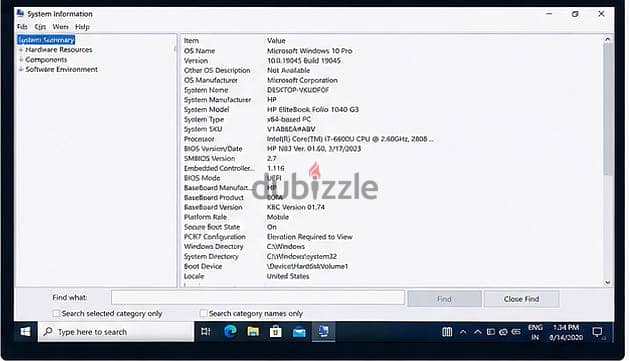Click the details pane vertical scrollbar thumb

pos(608,109)
